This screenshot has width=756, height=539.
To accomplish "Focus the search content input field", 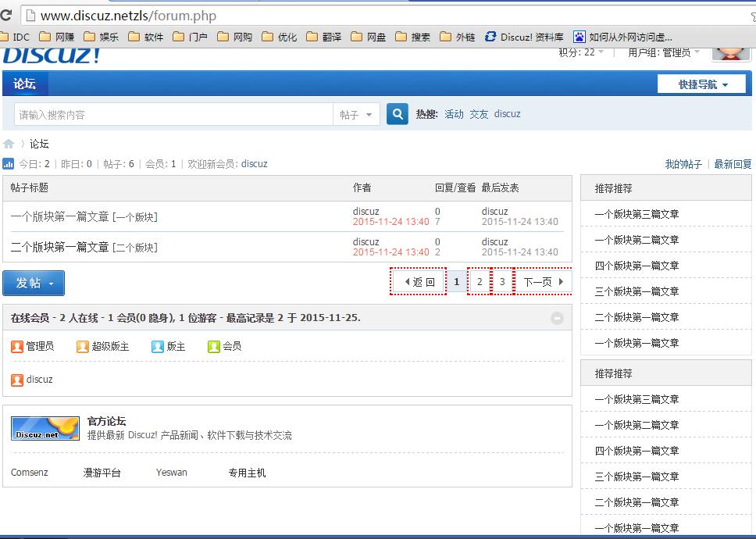I will pos(173,115).
